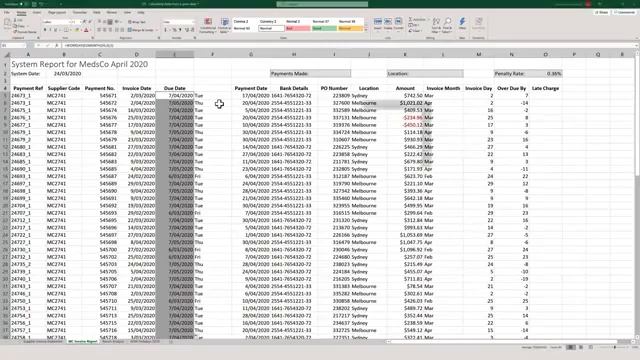This screenshot has height=360, width=640.
Task: Click the System Date value 24/03/2020
Action: point(68,74)
